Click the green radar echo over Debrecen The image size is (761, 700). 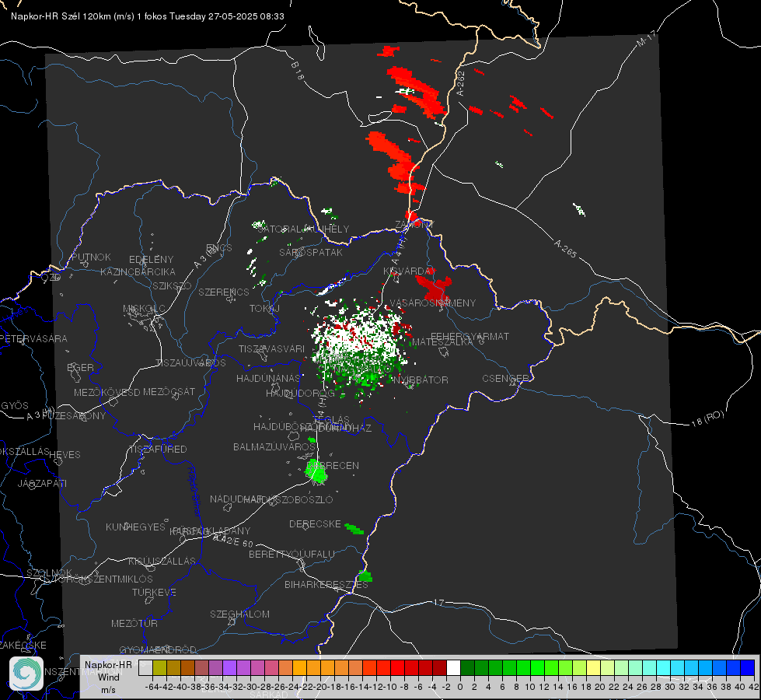click(316, 471)
